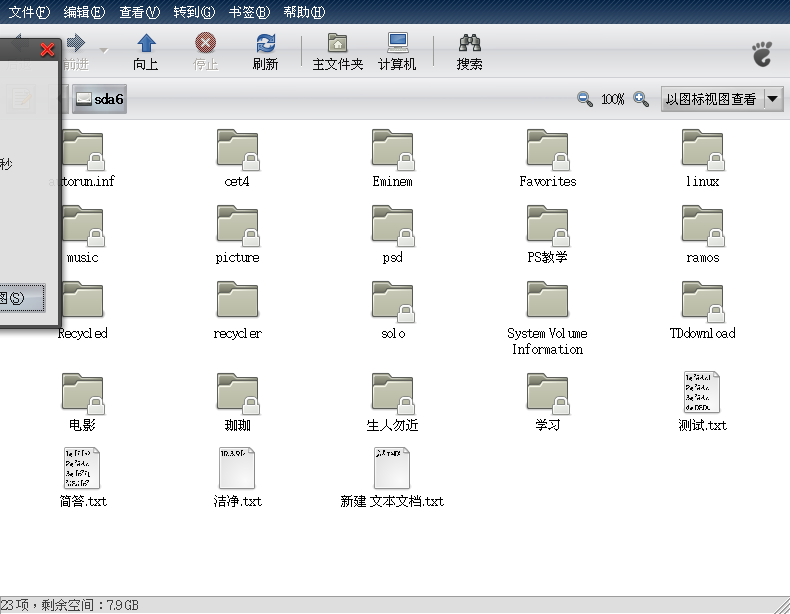Select the Eminem folder
This screenshot has width=790, height=614.
(x=392, y=159)
